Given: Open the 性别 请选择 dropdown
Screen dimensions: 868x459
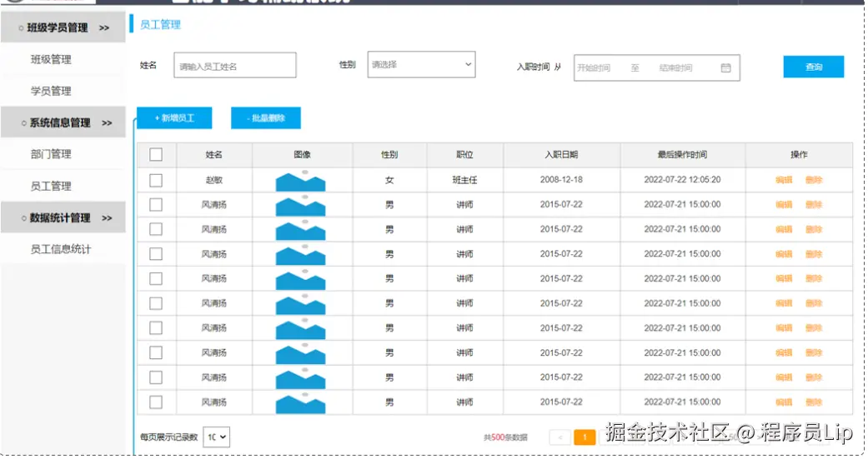Looking at the screenshot, I should tap(421, 65).
